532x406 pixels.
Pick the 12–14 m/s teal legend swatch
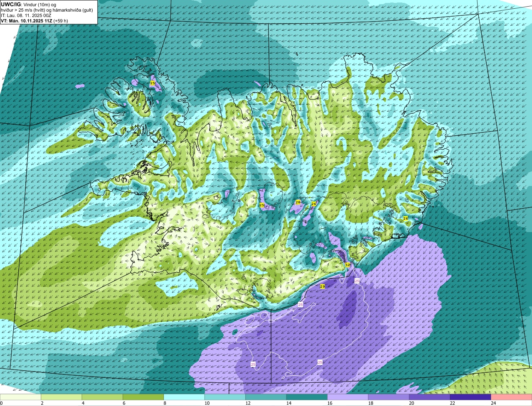click(x=266, y=397)
